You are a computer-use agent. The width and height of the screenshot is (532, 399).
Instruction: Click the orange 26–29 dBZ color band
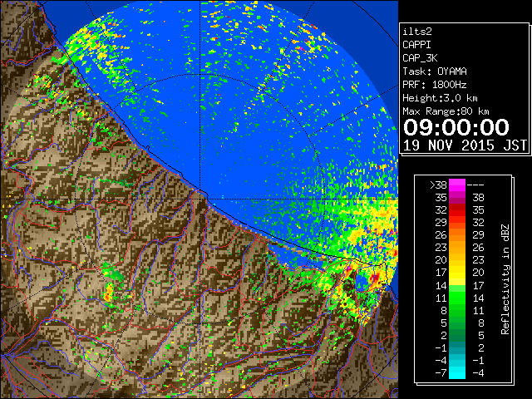(457, 235)
